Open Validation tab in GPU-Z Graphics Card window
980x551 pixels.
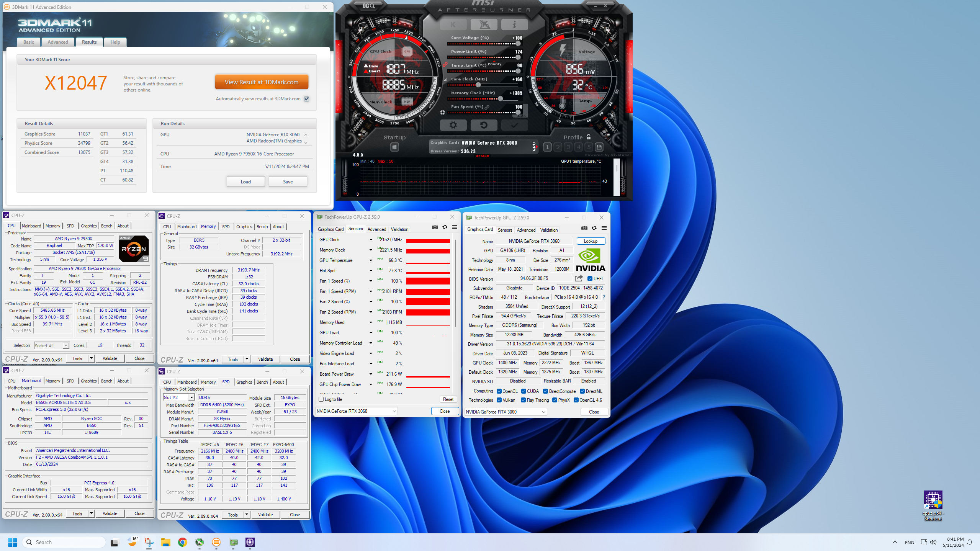pos(549,230)
